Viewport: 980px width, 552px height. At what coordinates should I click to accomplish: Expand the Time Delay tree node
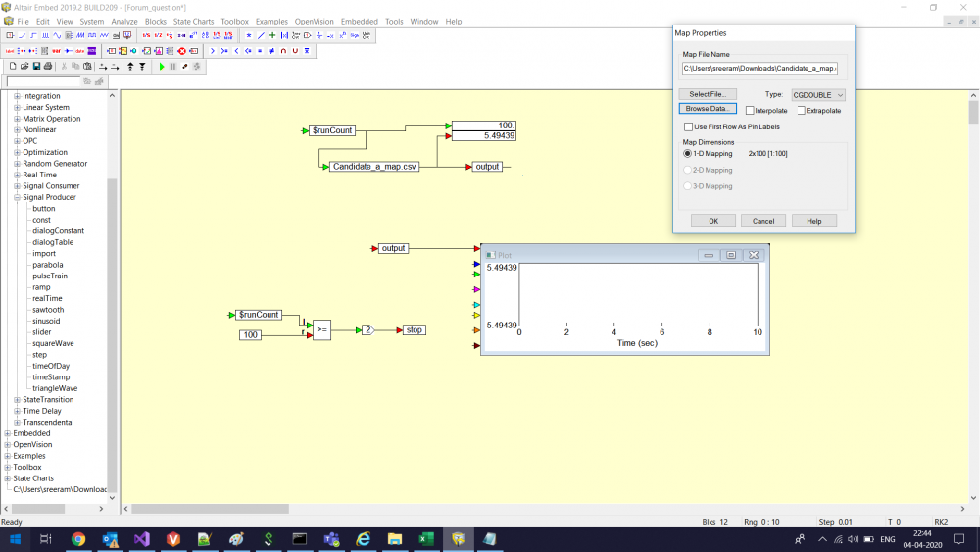point(17,412)
